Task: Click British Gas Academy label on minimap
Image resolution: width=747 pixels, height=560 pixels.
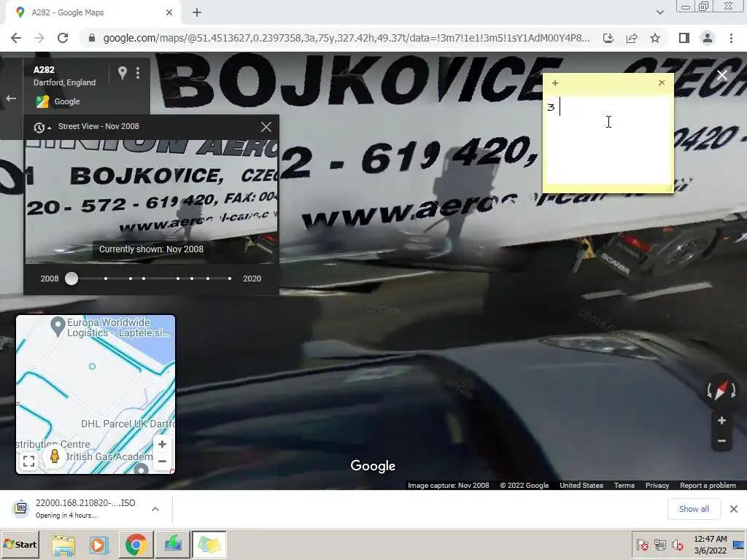Action: (108, 456)
